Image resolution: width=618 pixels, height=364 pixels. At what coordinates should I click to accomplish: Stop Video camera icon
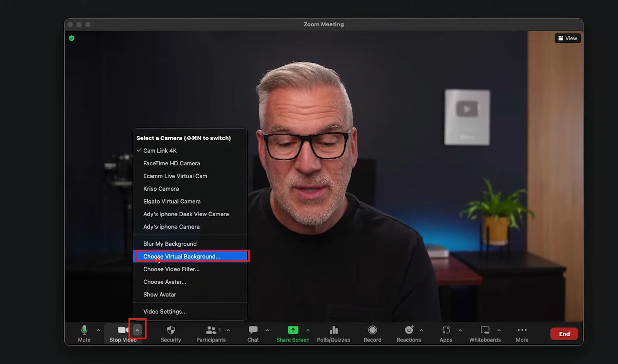122,330
